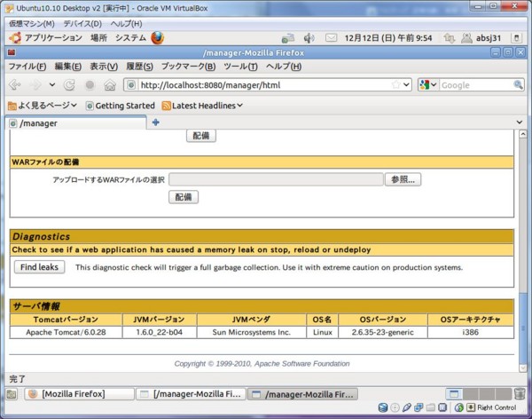This screenshot has height=419, width=532.
Task: Open the Ubuntu 場所 menu
Action: click(98, 37)
